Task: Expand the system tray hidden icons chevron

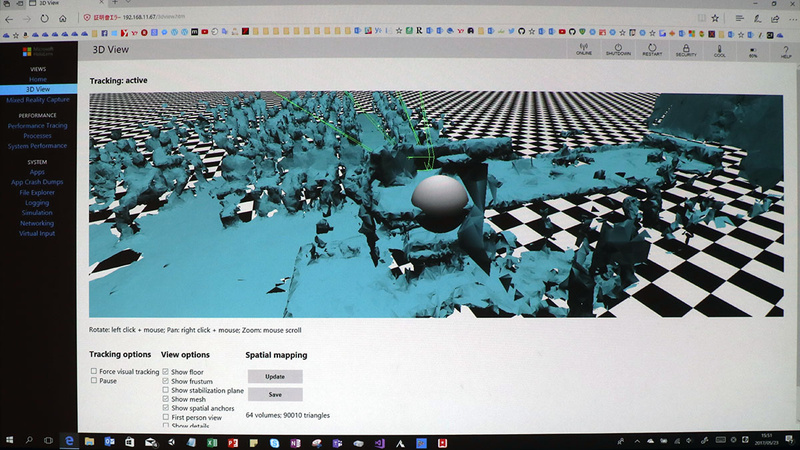Action: pyautogui.click(x=637, y=441)
